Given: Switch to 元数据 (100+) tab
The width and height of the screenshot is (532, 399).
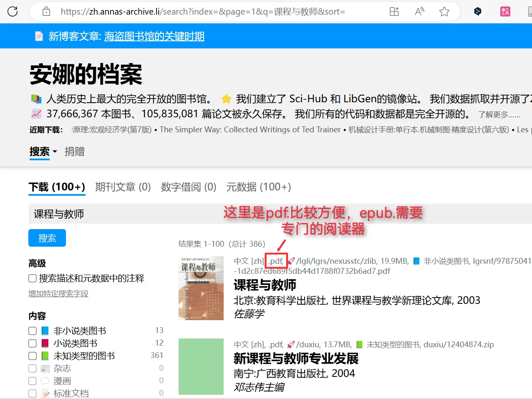Looking at the screenshot, I should click(259, 187).
